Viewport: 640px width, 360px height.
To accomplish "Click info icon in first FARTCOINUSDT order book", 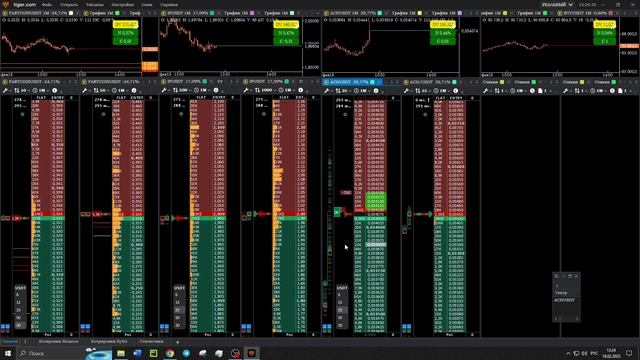I will click(x=55, y=90).
